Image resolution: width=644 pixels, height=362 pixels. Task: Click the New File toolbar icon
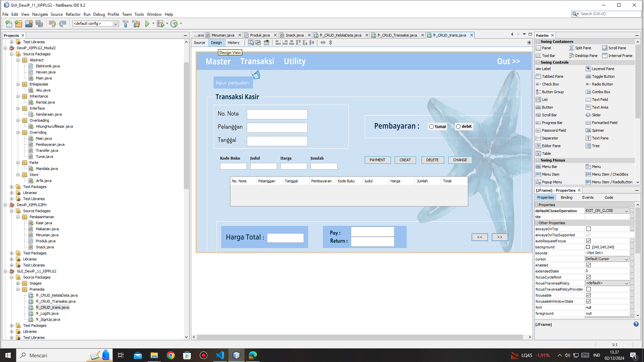tap(9, 24)
